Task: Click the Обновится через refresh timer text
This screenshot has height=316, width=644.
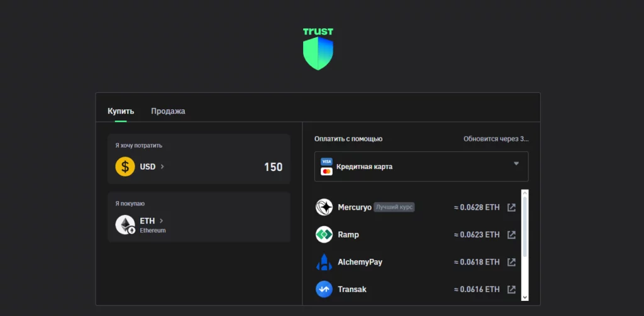Action: tap(496, 139)
